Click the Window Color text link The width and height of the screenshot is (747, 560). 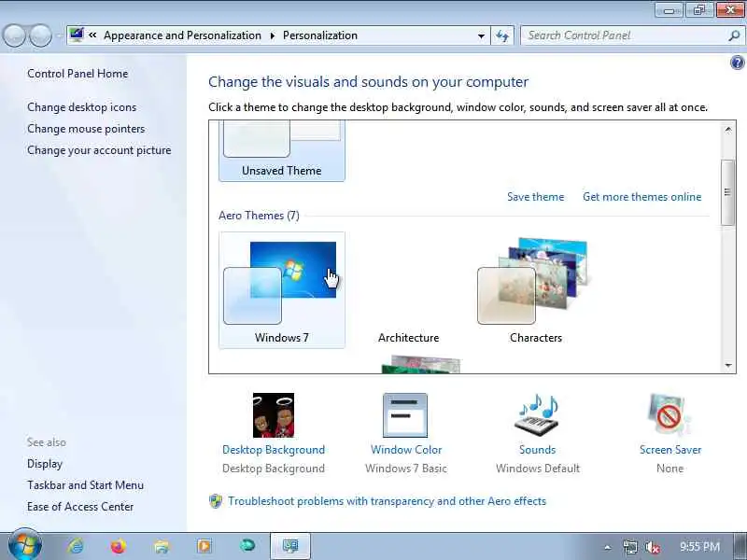406,450
